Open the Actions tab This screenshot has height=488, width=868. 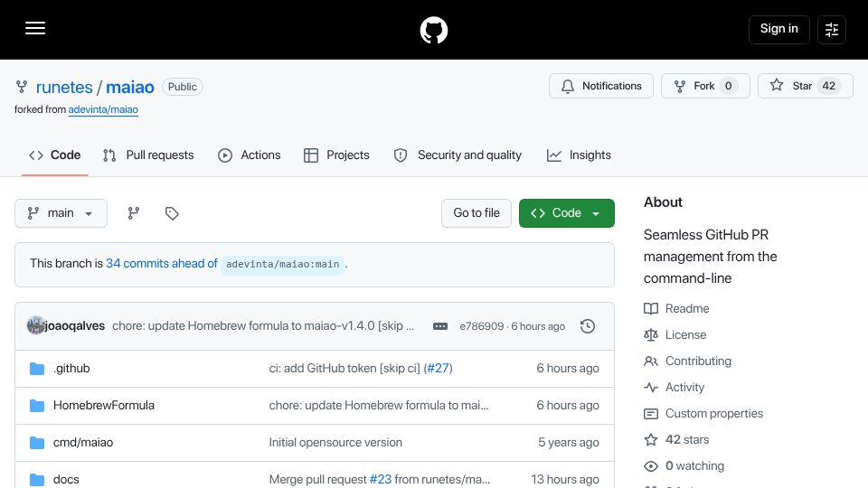click(x=250, y=155)
